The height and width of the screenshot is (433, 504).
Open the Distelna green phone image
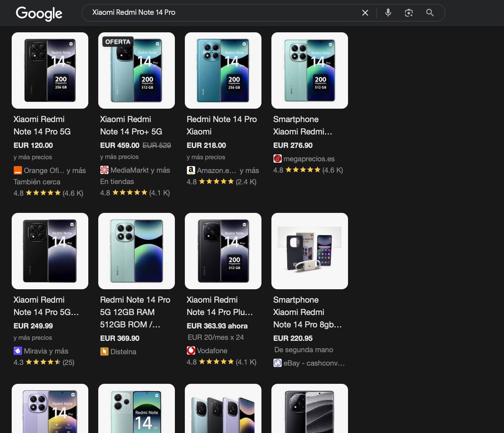[x=136, y=251]
